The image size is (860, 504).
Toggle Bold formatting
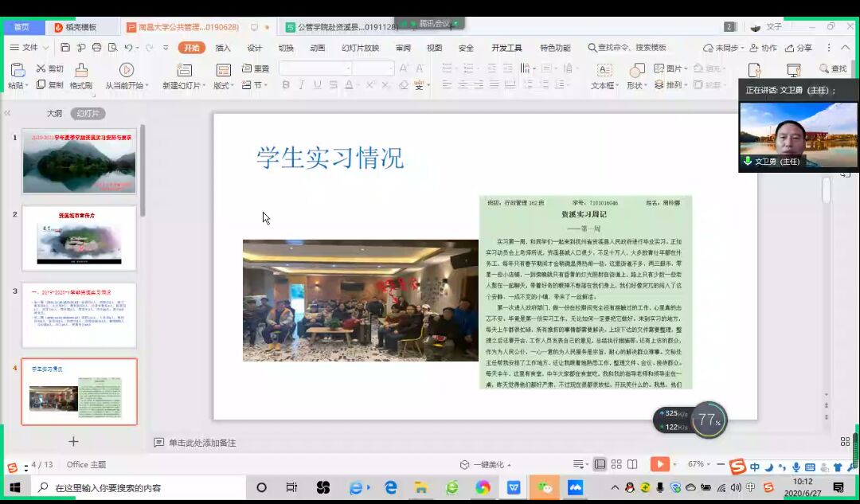[x=286, y=84]
